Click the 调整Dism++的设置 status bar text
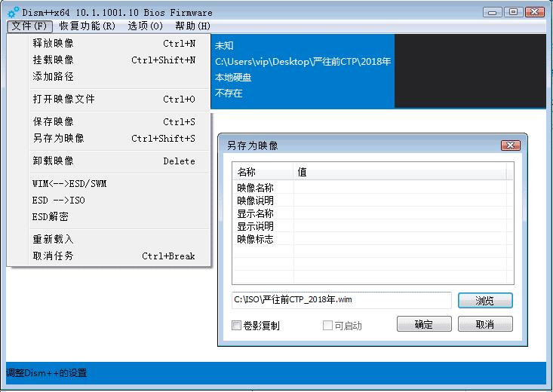This screenshot has width=553, height=392. click(x=47, y=372)
